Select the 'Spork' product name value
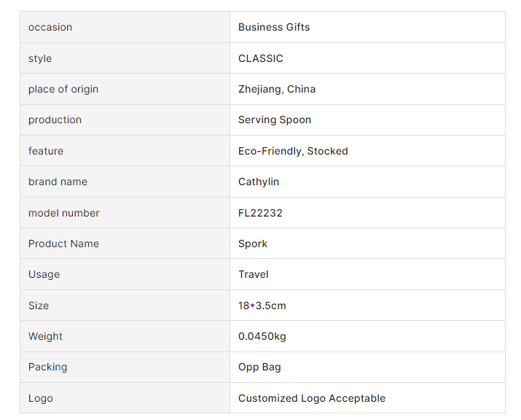Image resolution: width=521 pixels, height=420 pixels. click(253, 244)
